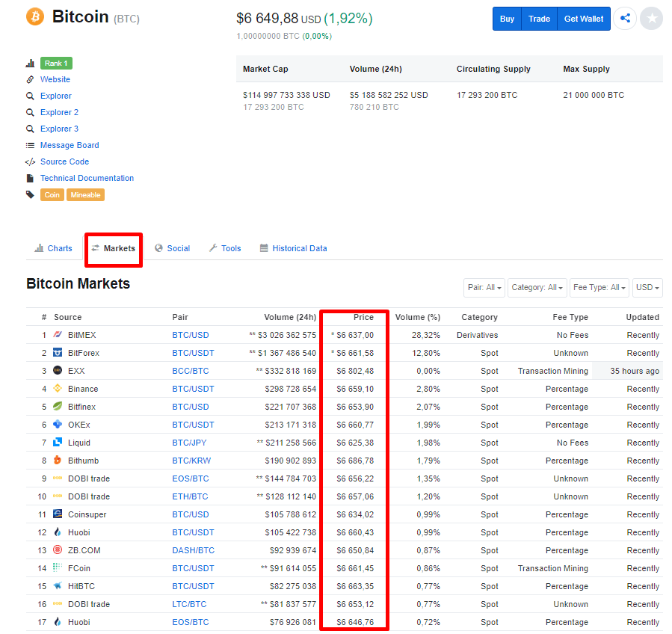The image size is (672, 634).
Task: Click the code icon beside Source Code
Action: (x=30, y=161)
